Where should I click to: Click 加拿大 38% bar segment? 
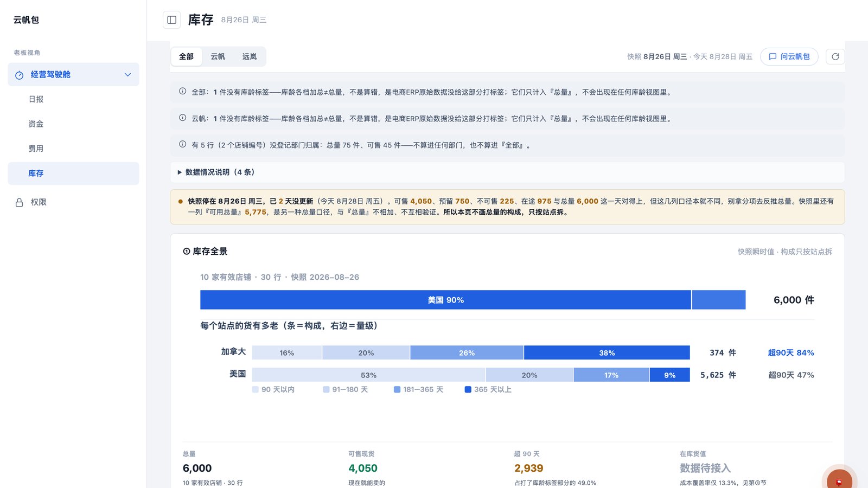[607, 353]
